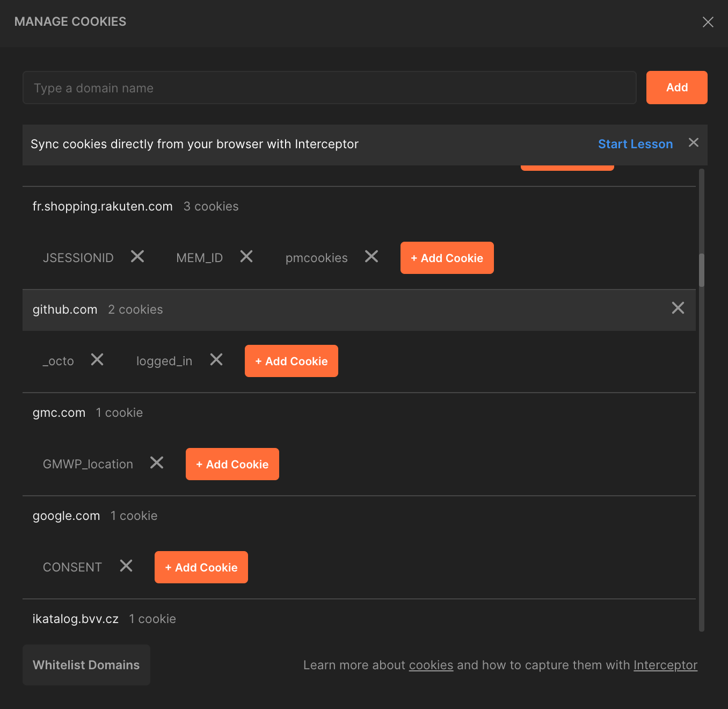Viewport: 728px width, 709px height.
Task: Delete the logged_in cookie
Action: 216,360
